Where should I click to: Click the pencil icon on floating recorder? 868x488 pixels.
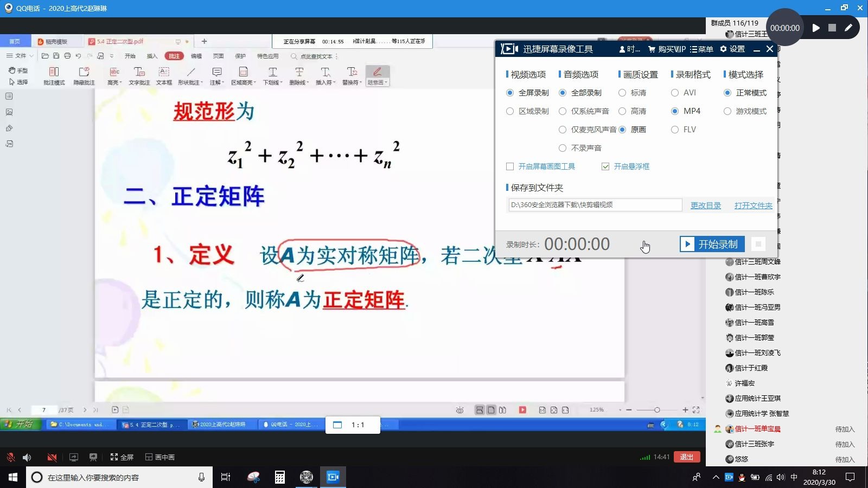848,28
